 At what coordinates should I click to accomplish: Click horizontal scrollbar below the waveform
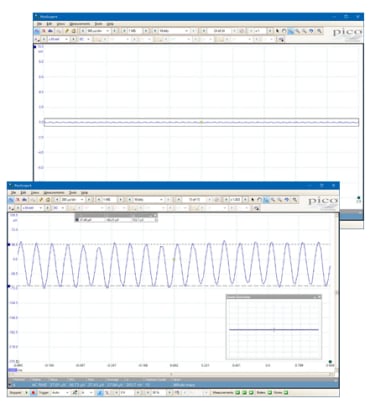pyautogui.click(x=171, y=374)
